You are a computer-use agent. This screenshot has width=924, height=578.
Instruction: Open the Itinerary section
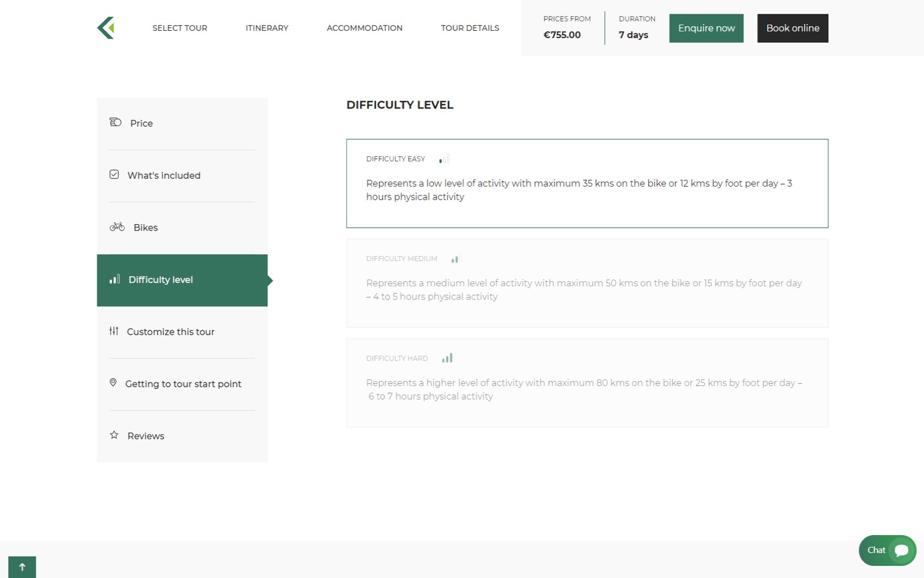point(267,28)
